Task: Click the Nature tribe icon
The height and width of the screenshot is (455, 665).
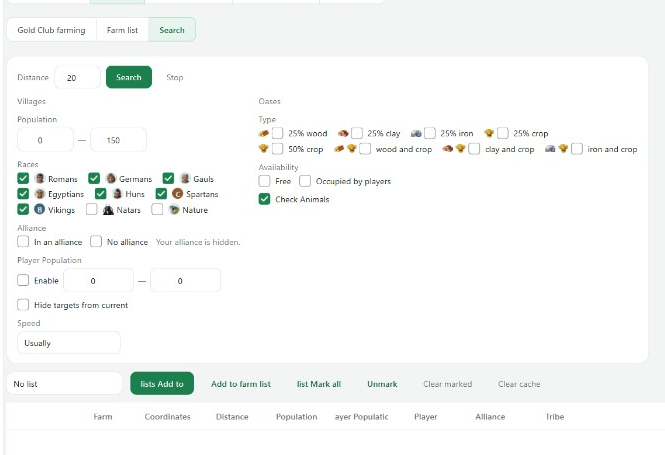Action: pyautogui.click(x=174, y=209)
